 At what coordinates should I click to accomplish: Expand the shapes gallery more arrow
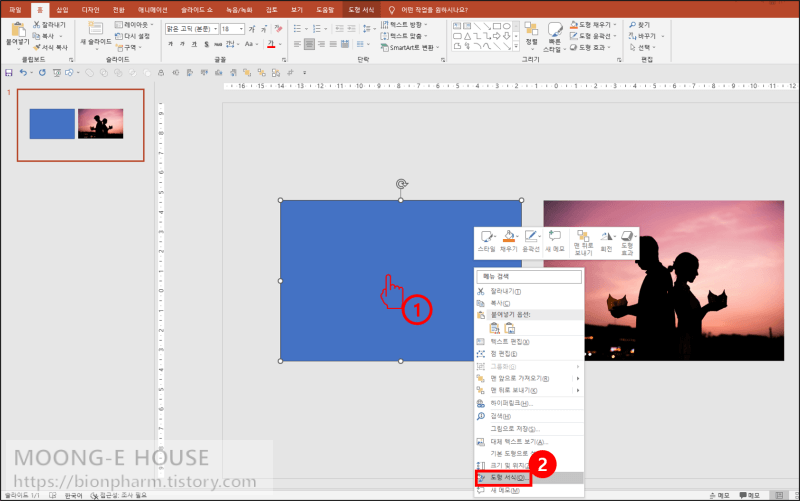(x=516, y=46)
